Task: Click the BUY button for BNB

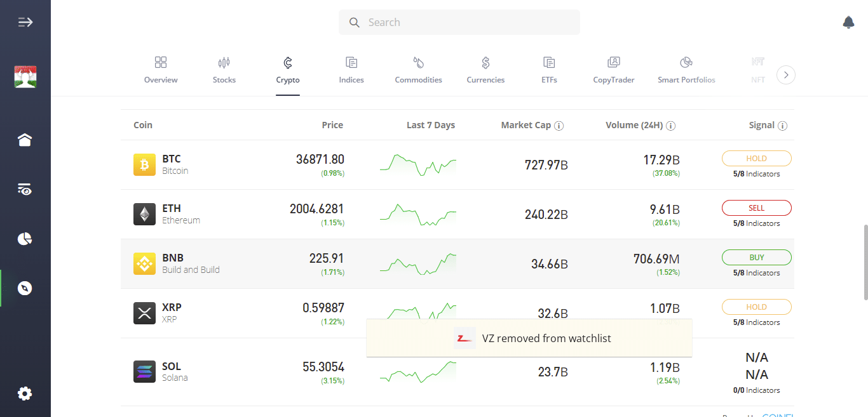Action: click(756, 257)
